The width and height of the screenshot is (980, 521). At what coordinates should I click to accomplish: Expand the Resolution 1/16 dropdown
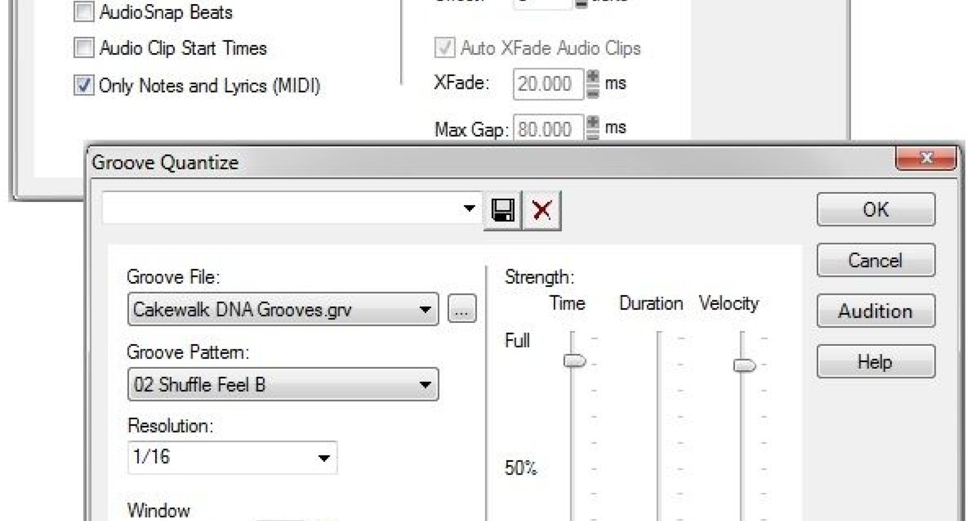coord(324,458)
